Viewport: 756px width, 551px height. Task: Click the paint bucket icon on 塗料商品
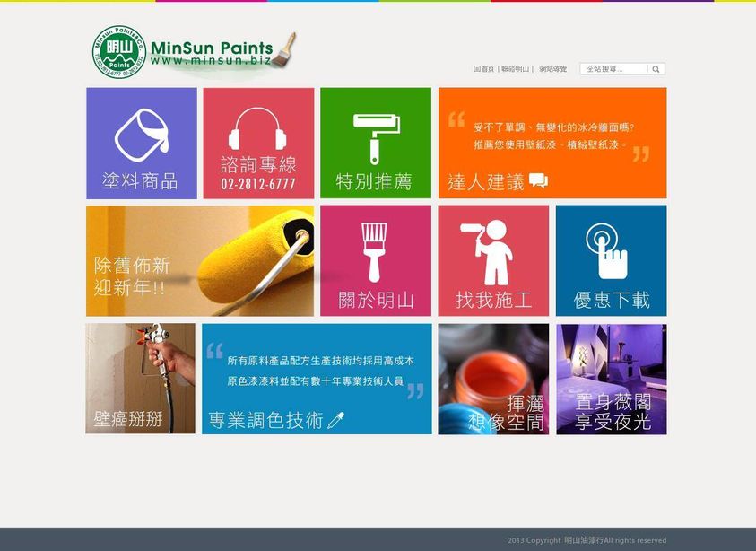tap(142, 135)
